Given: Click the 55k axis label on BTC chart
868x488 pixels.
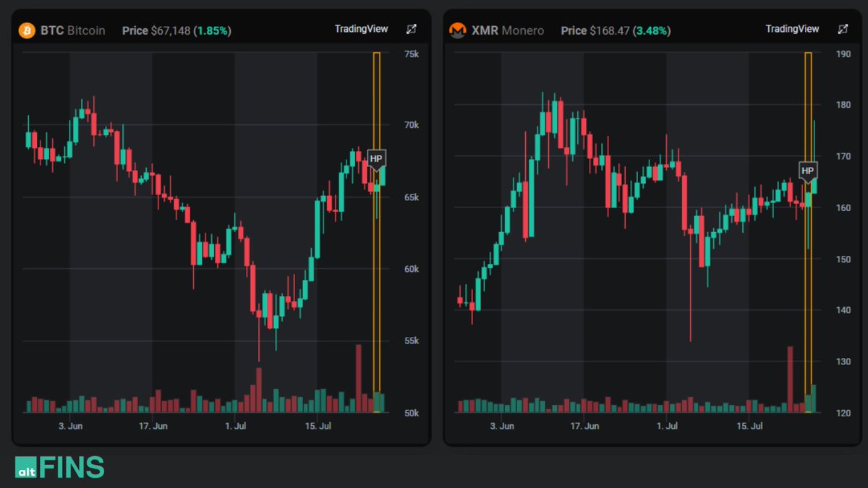Looking at the screenshot, I should point(412,341).
